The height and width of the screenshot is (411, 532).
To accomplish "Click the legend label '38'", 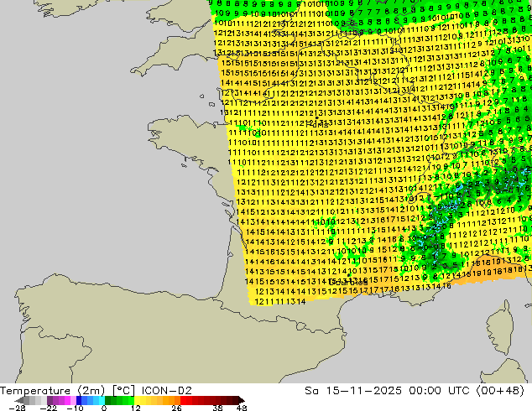I will (218, 408).
